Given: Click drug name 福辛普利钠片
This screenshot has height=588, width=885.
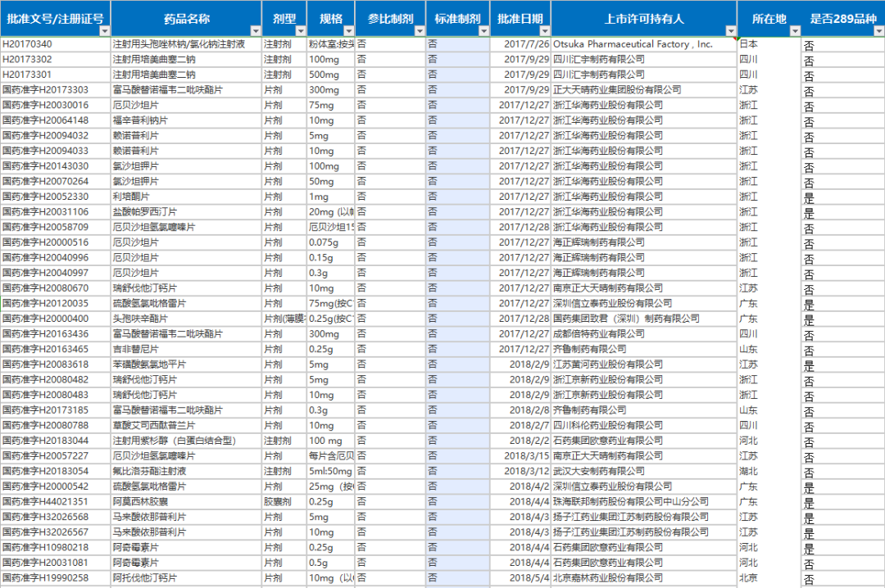Looking at the screenshot, I should [x=186, y=120].
